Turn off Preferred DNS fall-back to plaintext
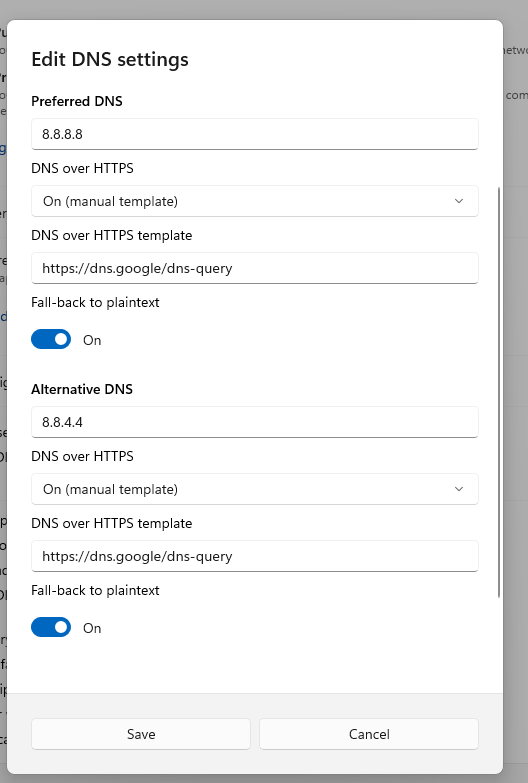The width and height of the screenshot is (528, 783). [x=51, y=340]
